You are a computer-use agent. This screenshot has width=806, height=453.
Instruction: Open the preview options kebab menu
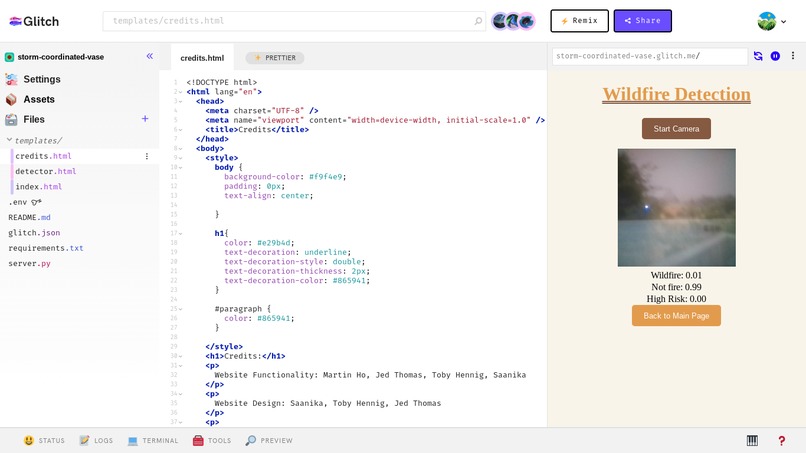click(793, 56)
